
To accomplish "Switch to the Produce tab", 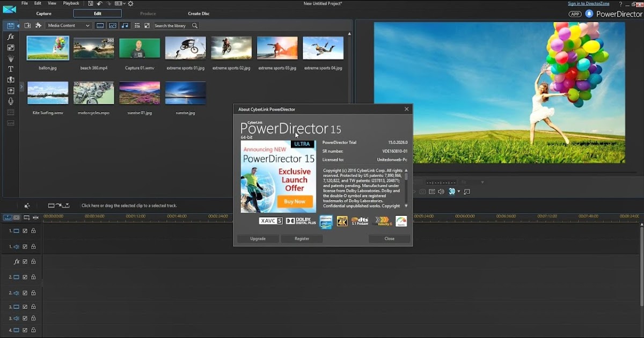I will point(148,13).
